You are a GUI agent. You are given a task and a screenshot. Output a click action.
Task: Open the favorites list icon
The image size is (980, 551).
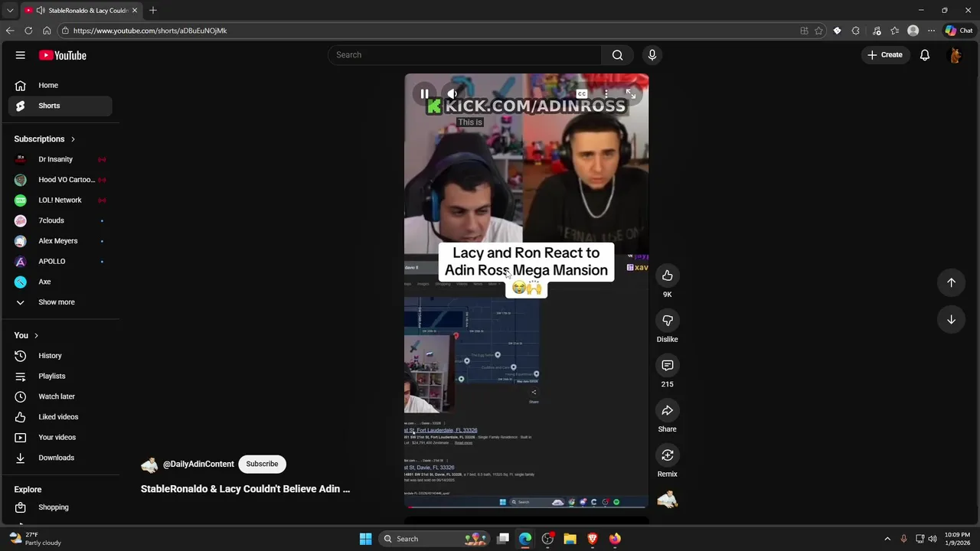[895, 31]
